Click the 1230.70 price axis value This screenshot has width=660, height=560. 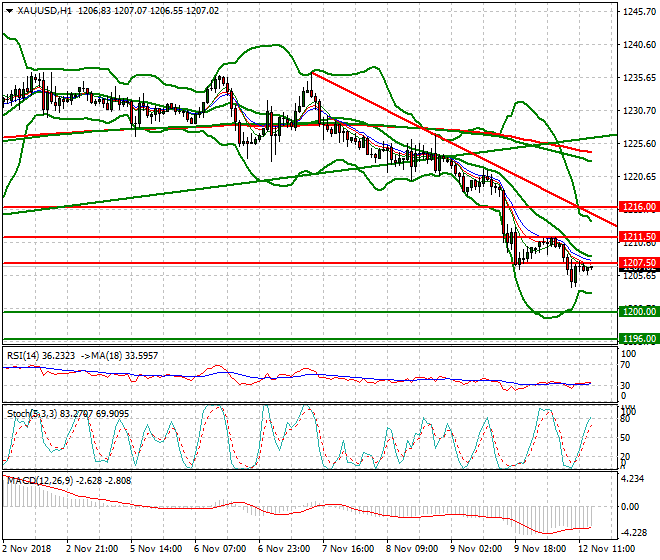[x=639, y=111]
